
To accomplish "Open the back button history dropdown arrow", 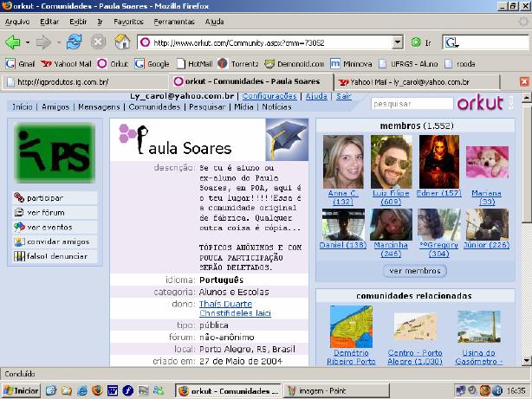I will click(29, 42).
